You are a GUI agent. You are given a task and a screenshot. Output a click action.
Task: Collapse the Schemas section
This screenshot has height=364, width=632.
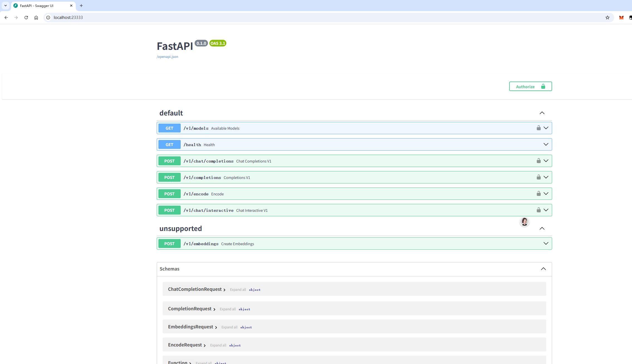pos(543,269)
